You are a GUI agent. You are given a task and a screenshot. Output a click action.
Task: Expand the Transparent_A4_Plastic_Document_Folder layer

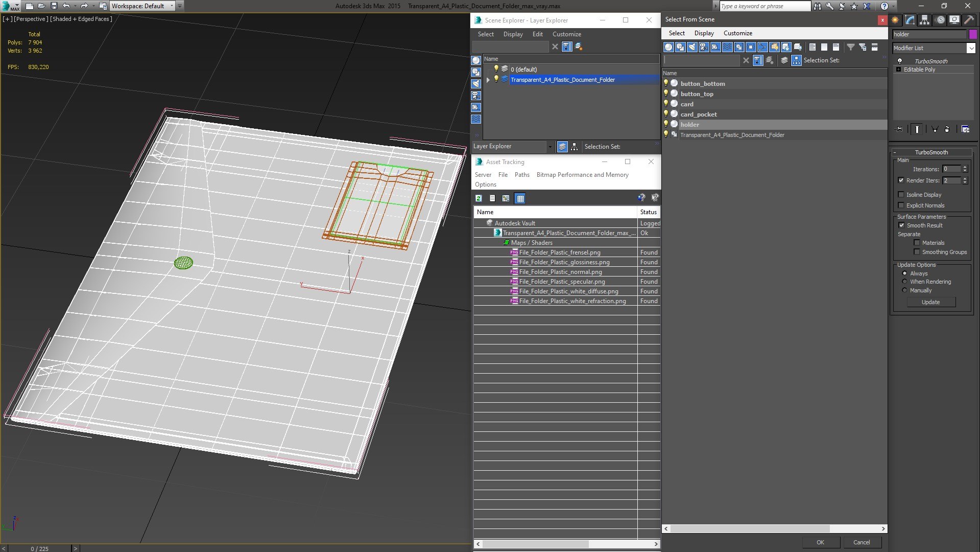[488, 80]
